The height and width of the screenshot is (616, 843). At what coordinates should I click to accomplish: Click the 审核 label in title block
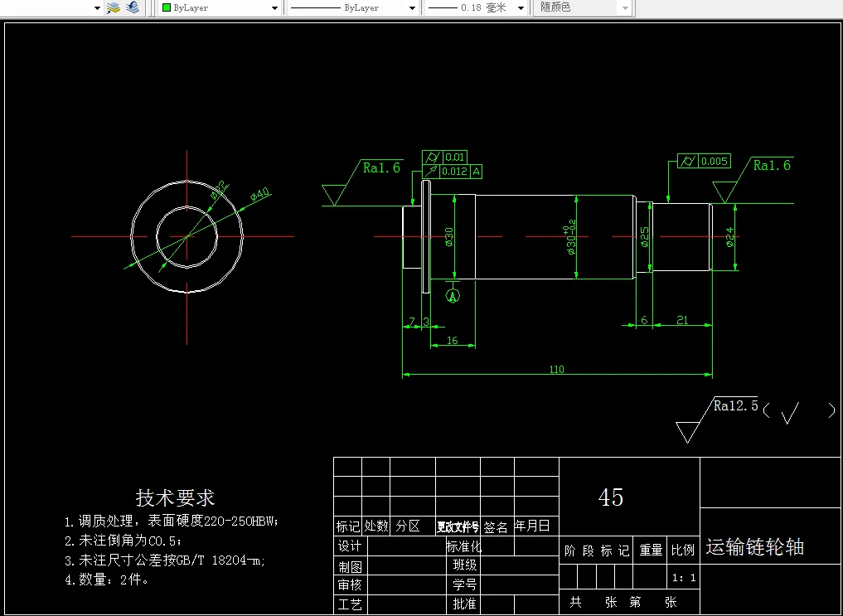[x=350, y=584]
